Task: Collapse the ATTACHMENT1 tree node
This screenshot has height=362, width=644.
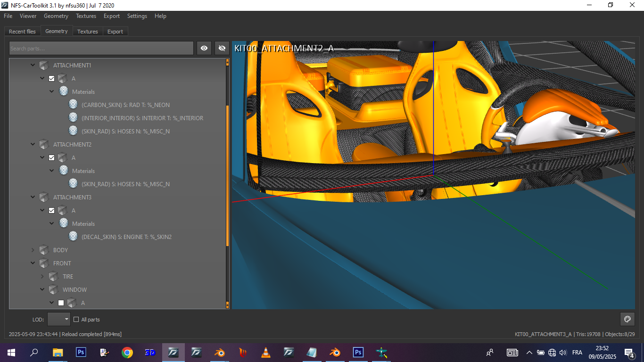Action: point(33,65)
